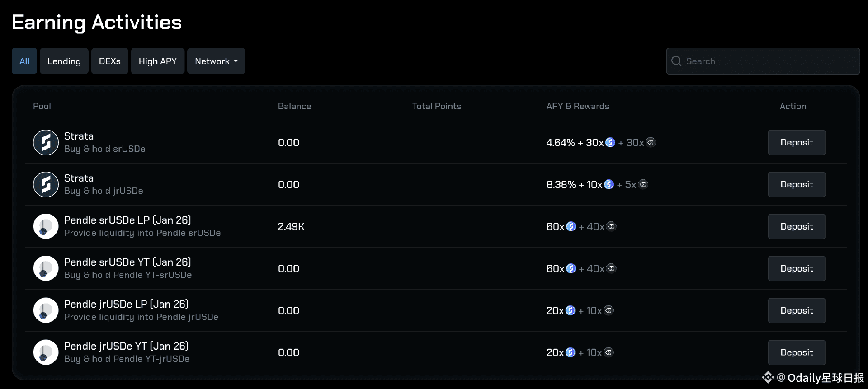Open the Network filter dropdown
868x389 pixels.
(x=216, y=61)
